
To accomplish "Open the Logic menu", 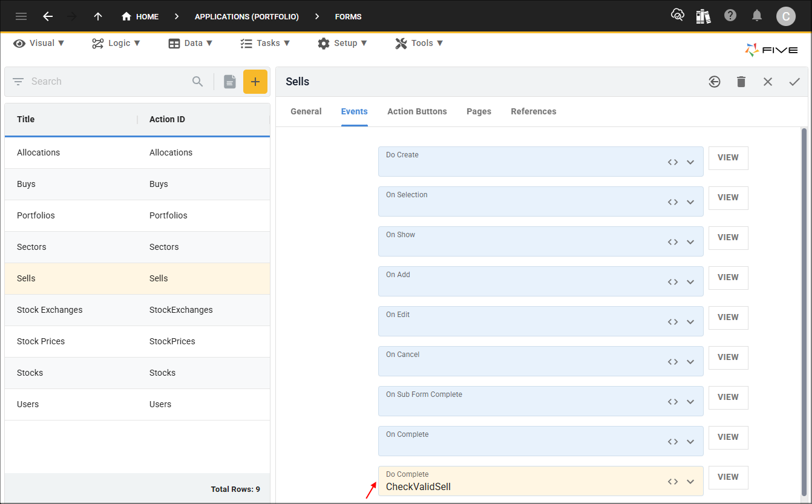I will (x=116, y=43).
